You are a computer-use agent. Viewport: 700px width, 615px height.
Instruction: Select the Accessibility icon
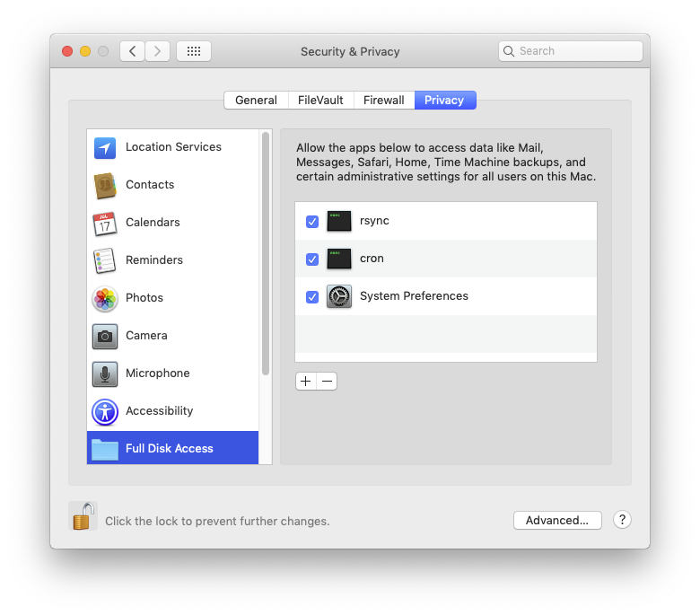[105, 412]
